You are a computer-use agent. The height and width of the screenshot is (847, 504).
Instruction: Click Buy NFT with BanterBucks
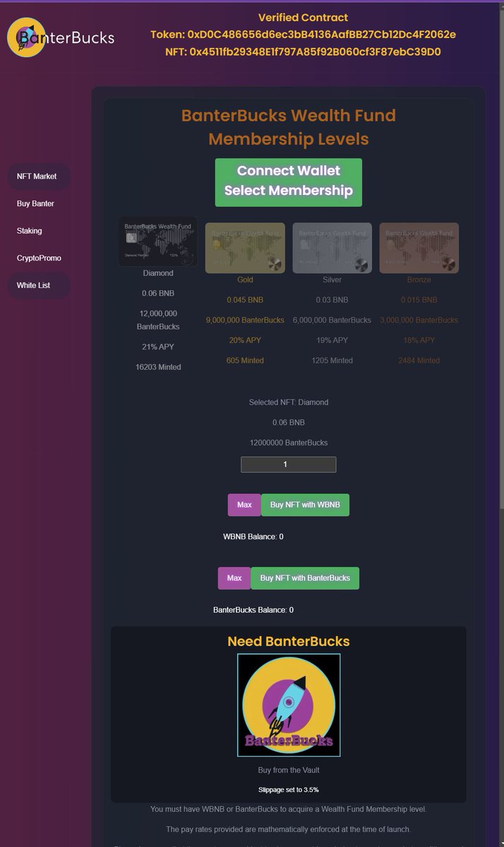tap(305, 578)
